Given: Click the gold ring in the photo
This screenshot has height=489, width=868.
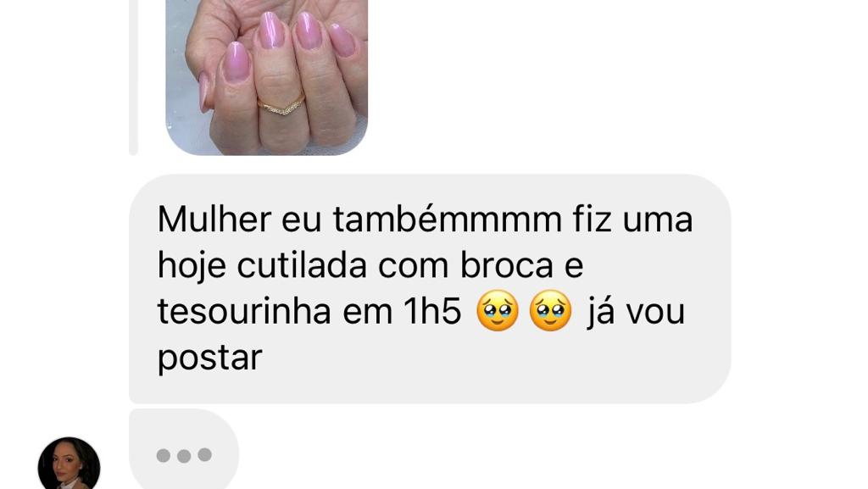Looking at the screenshot, I should click(x=281, y=104).
